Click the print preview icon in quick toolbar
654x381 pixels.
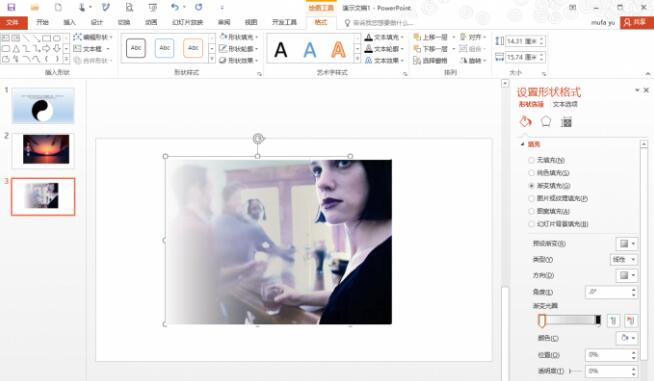[129, 7]
